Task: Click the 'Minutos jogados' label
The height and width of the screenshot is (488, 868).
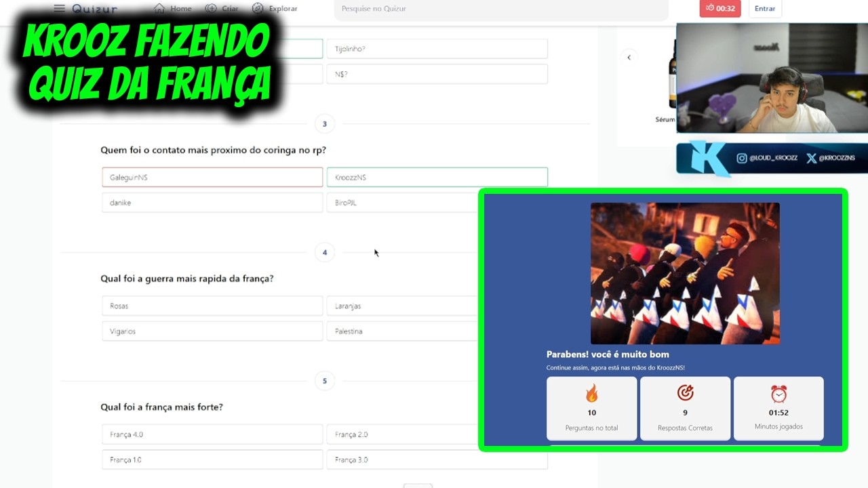Action: (x=778, y=427)
